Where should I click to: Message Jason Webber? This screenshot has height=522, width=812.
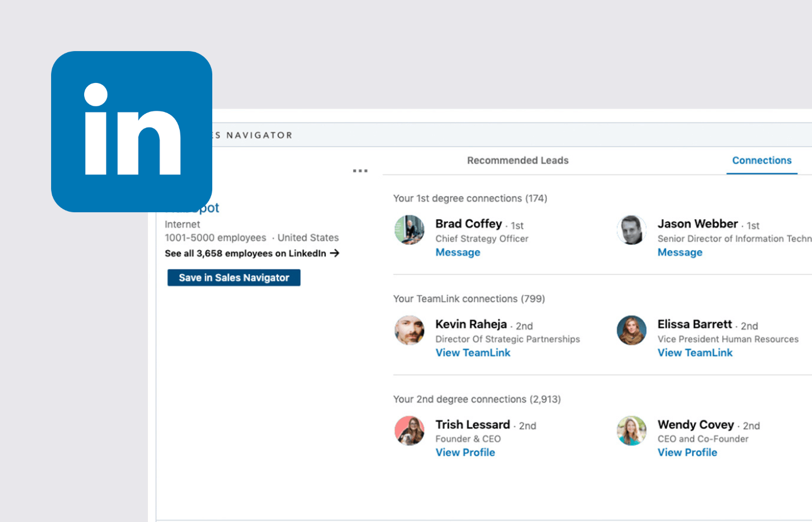coord(680,252)
